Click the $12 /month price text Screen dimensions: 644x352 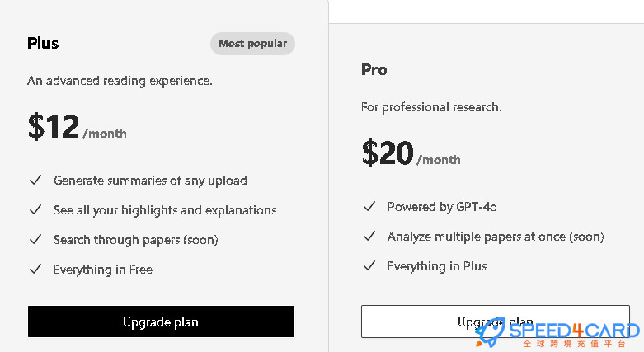pos(78,126)
